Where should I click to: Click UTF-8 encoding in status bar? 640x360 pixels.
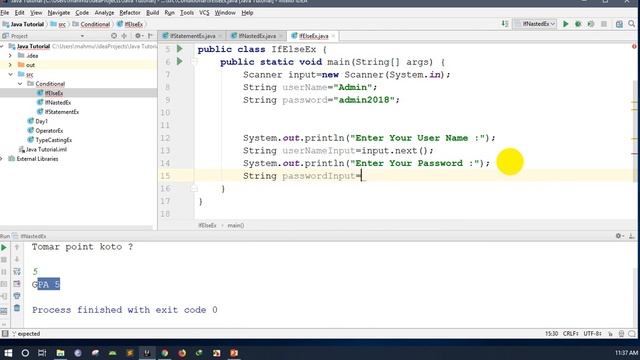coord(592,333)
